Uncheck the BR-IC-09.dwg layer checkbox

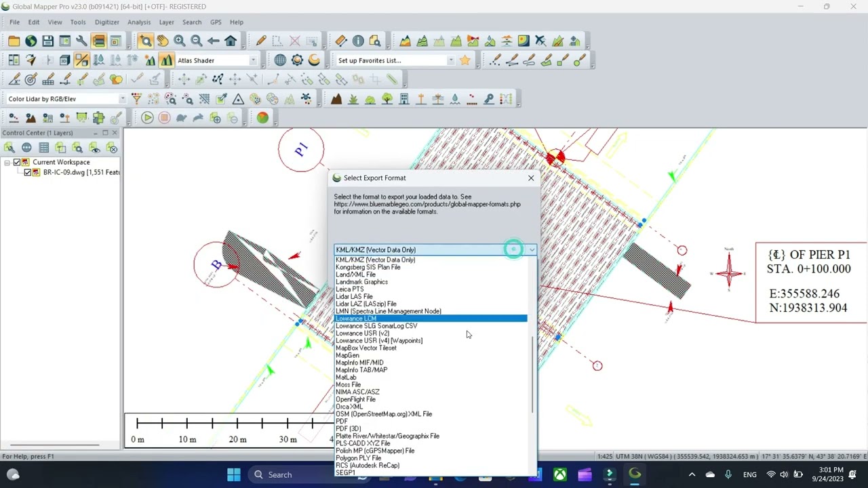coord(28,173)
